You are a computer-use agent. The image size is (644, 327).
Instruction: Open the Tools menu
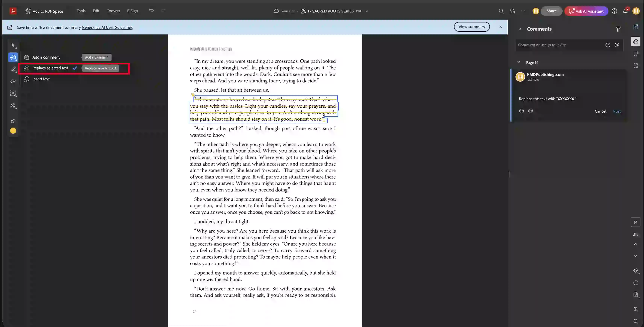tap(81, 11)
